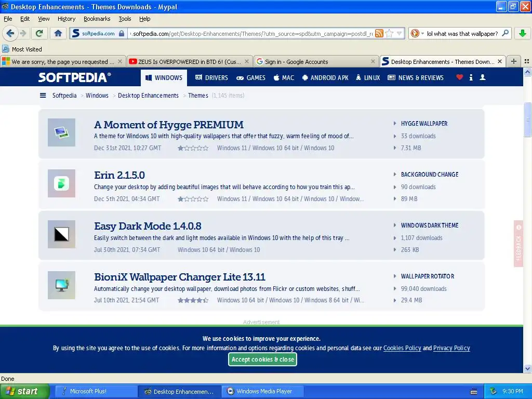Open the Bookmarks menu
Image resolution: width=532 pixels, height=399 pixels.
click(97, 19)
